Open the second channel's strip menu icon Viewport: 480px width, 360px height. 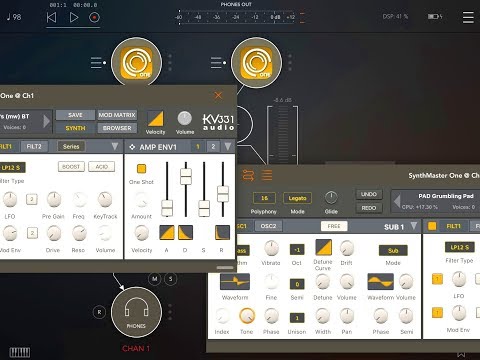(x=216, y=63)
